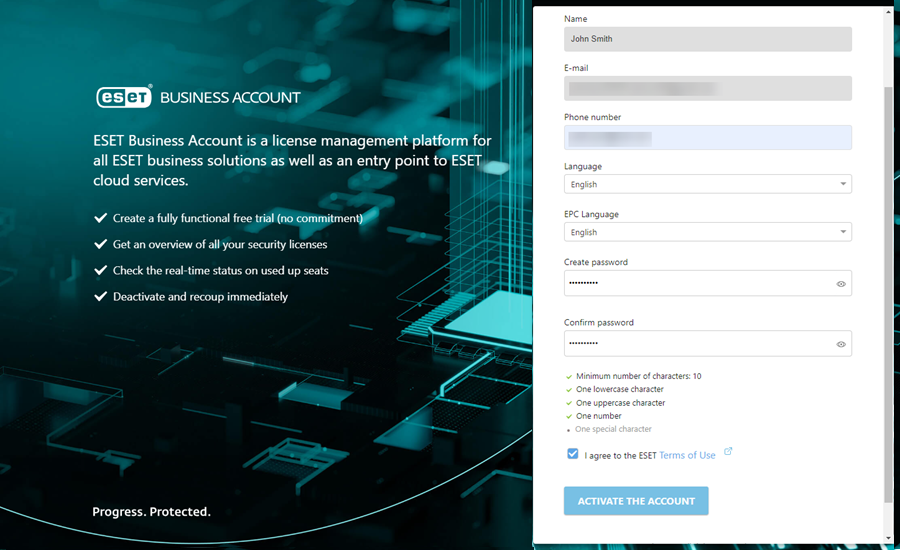Click the 'Create password' label
The height and width of the screenshot is (550, 900).
point(596,262)
